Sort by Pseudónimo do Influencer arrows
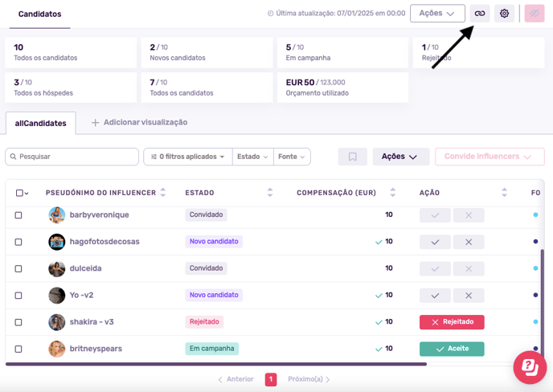This screenshot has height=392, width=553. point(163,193)
